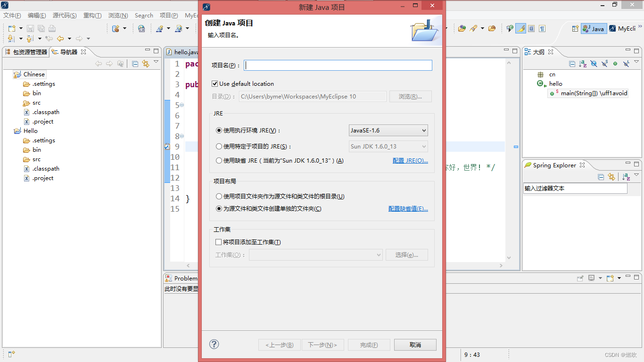Open the 编辑 menu
The height and width of the screenshot is (362, 644).
click(37, 16)
